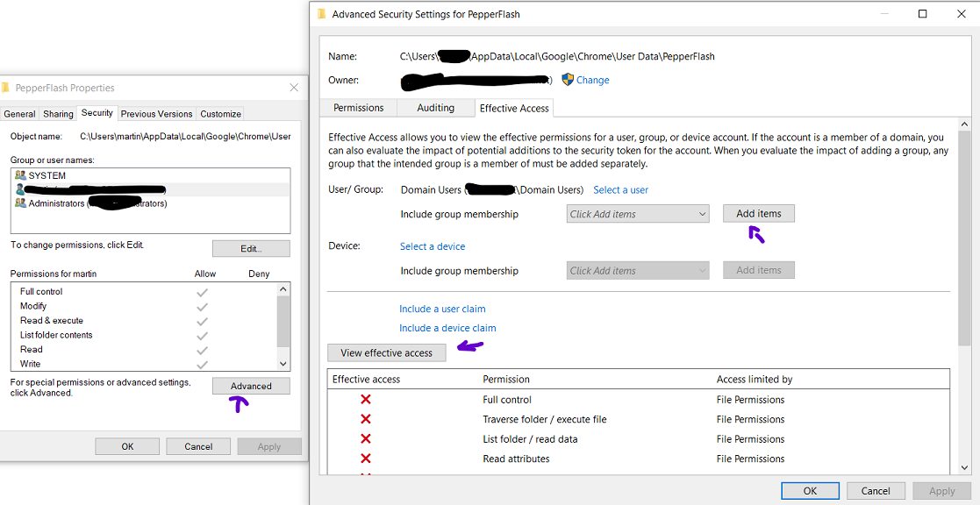Click the shield icon next to Change

pyautogui.click(x=568, y=79)
